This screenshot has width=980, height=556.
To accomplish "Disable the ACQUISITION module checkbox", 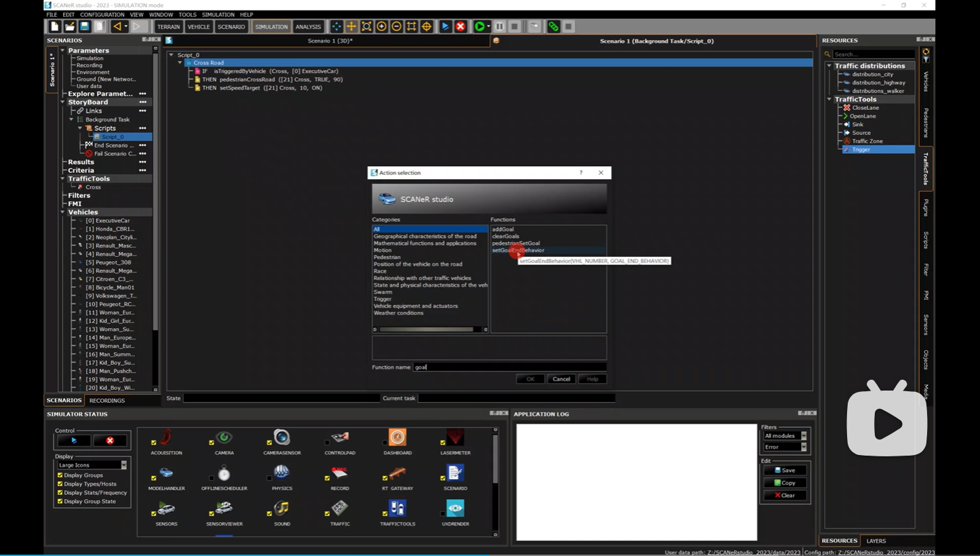I will (x=154, y=443).
